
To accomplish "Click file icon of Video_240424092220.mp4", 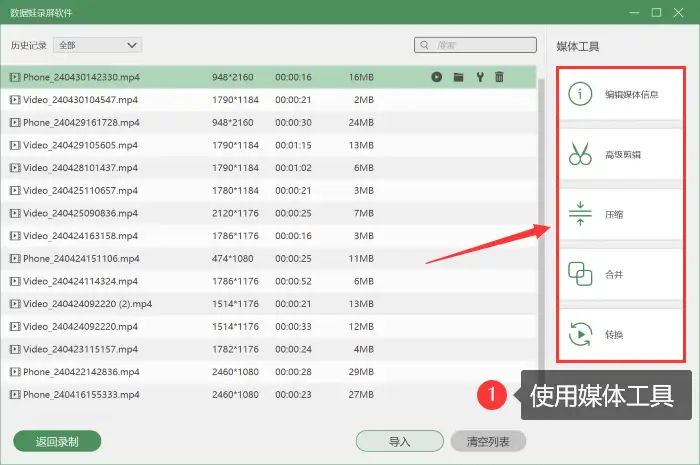I will (15, 327).
